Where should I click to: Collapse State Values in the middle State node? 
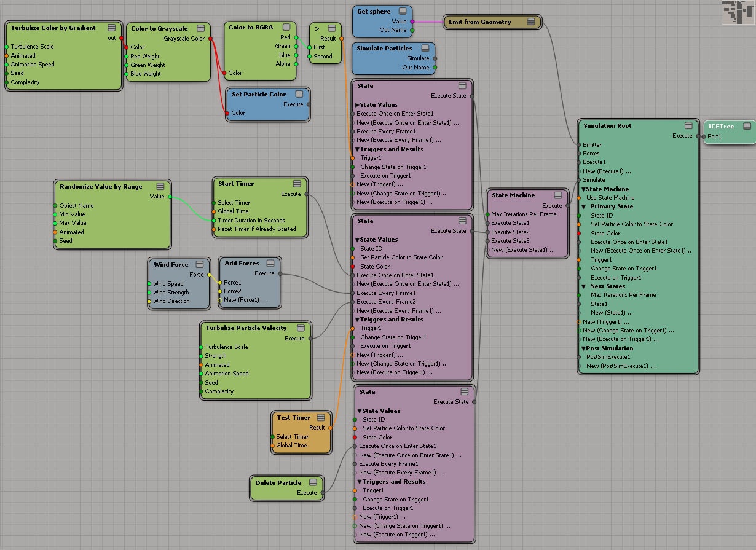(x=357, y=240)
